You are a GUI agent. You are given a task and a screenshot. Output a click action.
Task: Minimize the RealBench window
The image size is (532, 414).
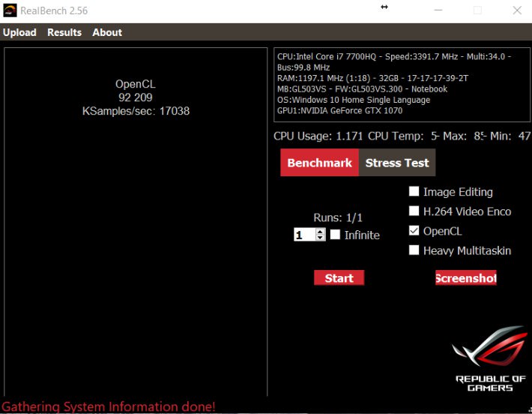click(x=438, y=10)
